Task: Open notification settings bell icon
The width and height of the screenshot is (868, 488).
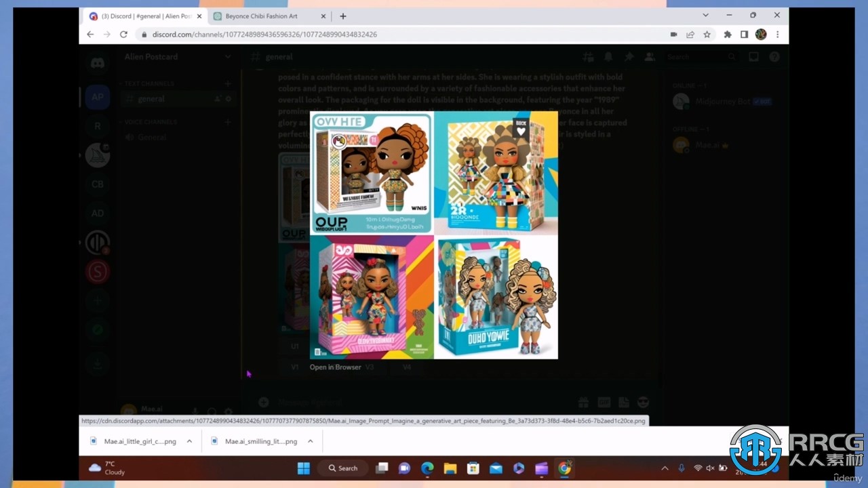Action: point(608,57)
